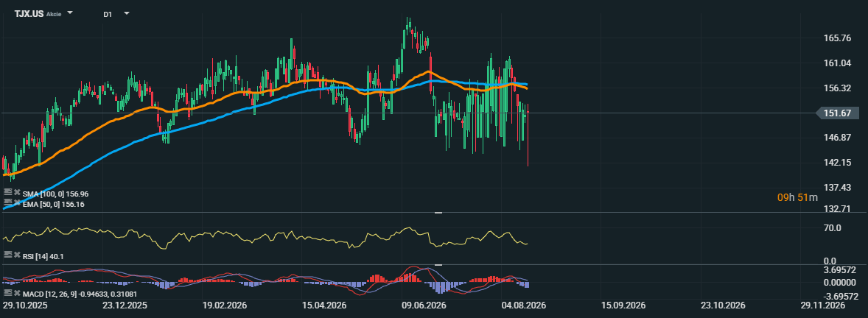Click the resize handle between price chart and RSI panel
Image resolution: width=868 pixels, height=318 pixels.
[x=438, y=213]
